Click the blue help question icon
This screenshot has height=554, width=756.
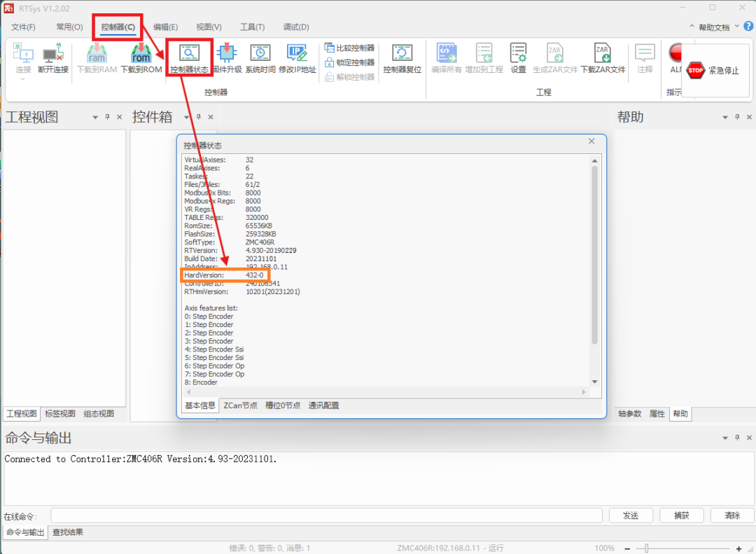click(749, 27)
